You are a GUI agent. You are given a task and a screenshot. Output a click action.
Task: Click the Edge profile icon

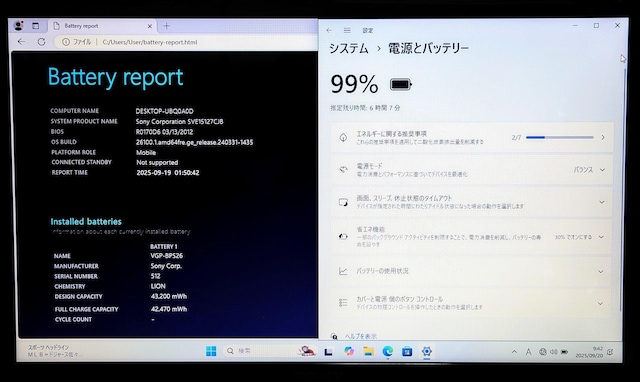18,26
